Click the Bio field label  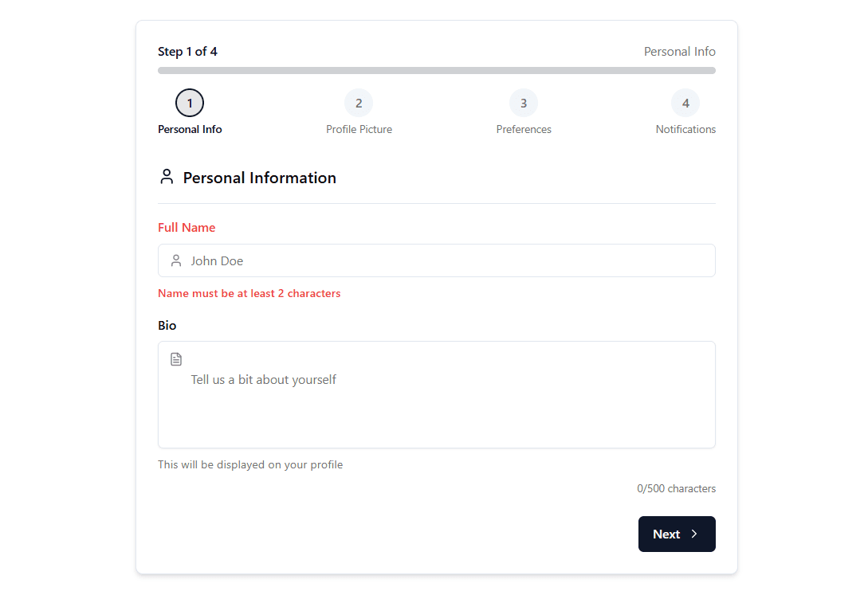(x=167, y=326)
